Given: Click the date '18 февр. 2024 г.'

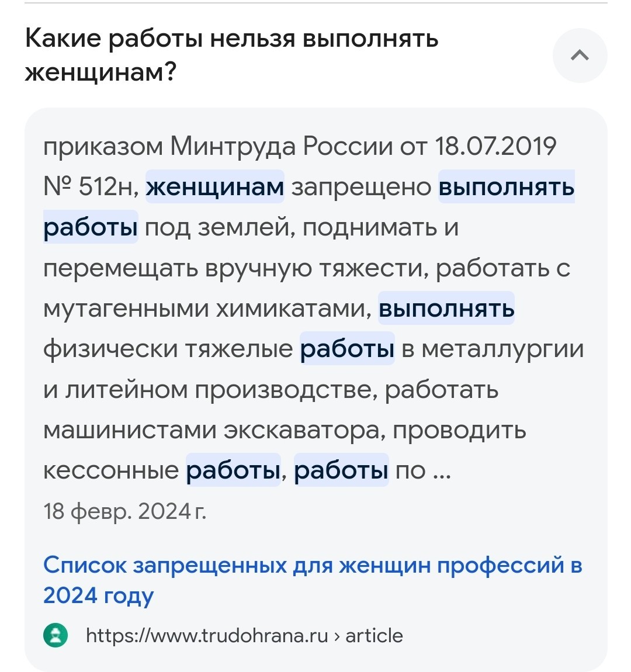Looking at the screenshot, I should click(x=124, y=511).
